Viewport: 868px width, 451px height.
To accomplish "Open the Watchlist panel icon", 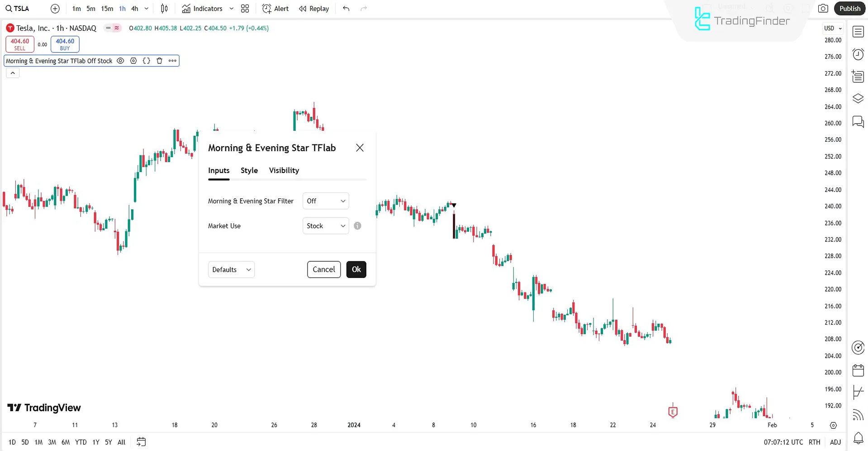I will pos(858,32).
